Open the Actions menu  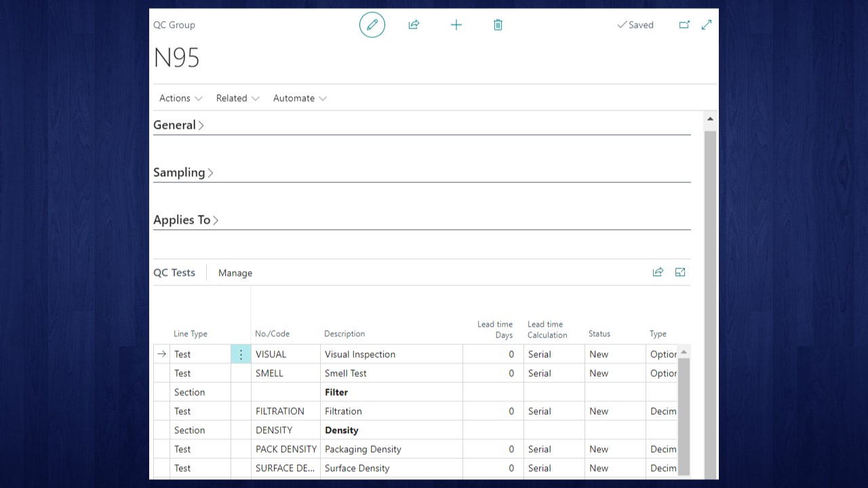(180, 98)
